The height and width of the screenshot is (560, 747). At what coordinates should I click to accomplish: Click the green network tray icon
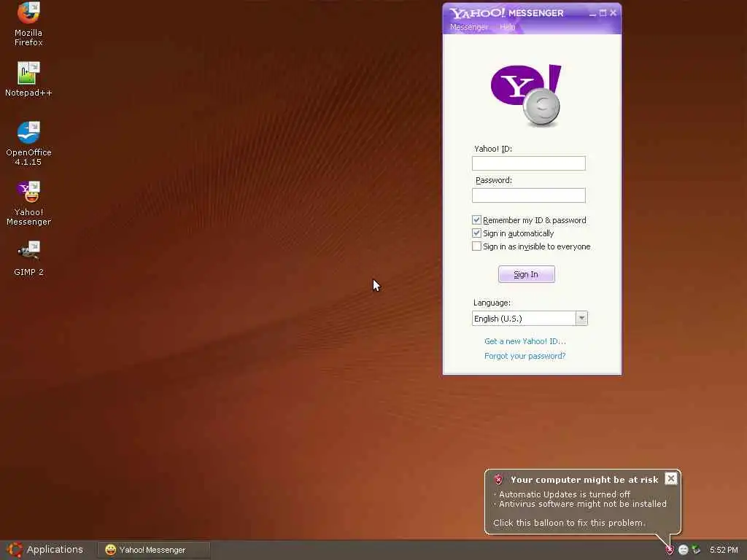tap(696, 550)
